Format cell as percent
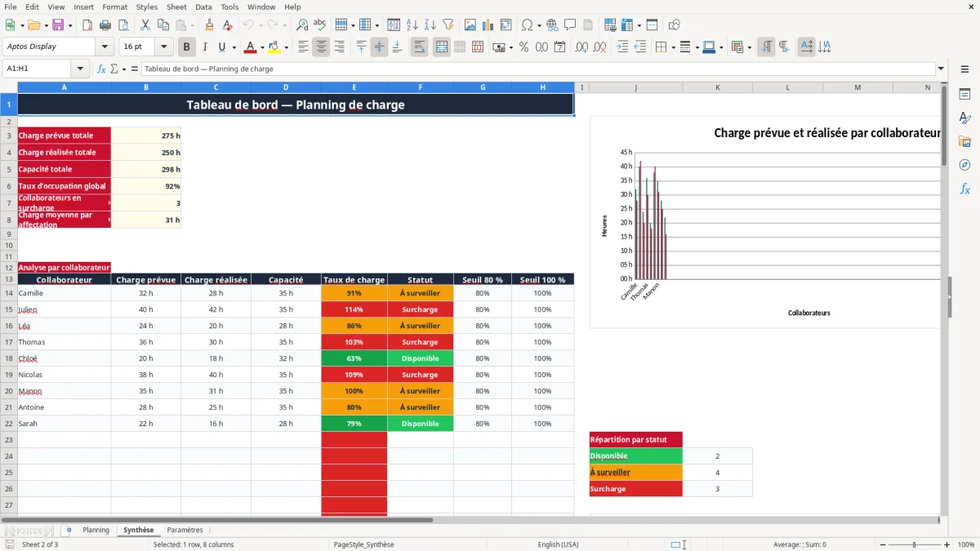980x551 pixels. pos(523,47)
